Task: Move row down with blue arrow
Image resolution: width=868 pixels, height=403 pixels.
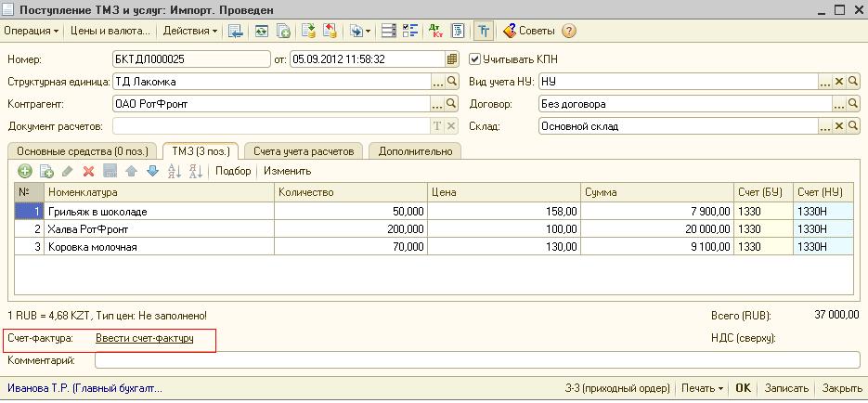Action: pyautogui.click(x=152, y=171)
